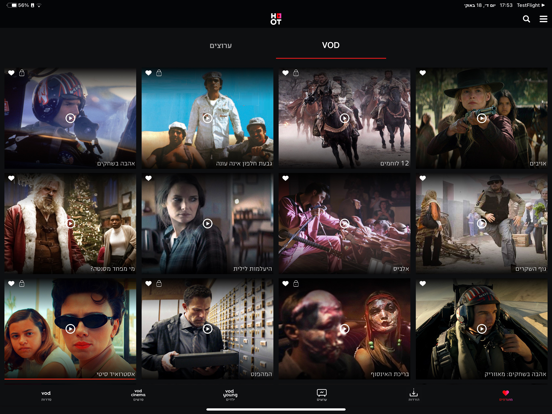The height and width of the screenshot is (414, 552).
Task: Play בריכת האינסוף via play icon
Action: 344,328
